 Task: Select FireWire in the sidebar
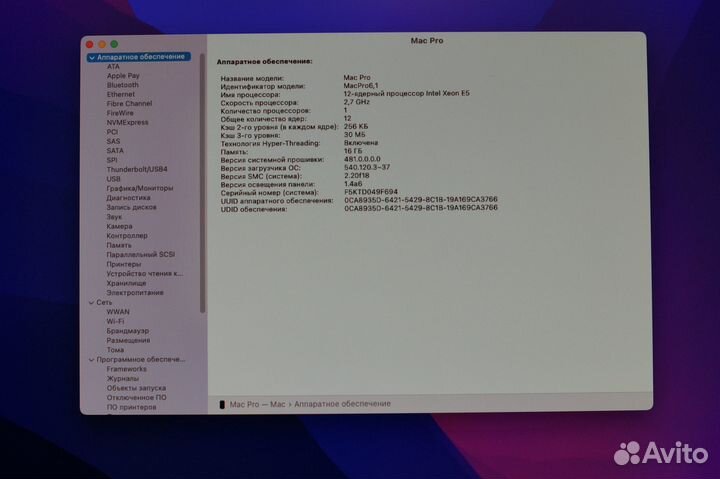[120, 113]
